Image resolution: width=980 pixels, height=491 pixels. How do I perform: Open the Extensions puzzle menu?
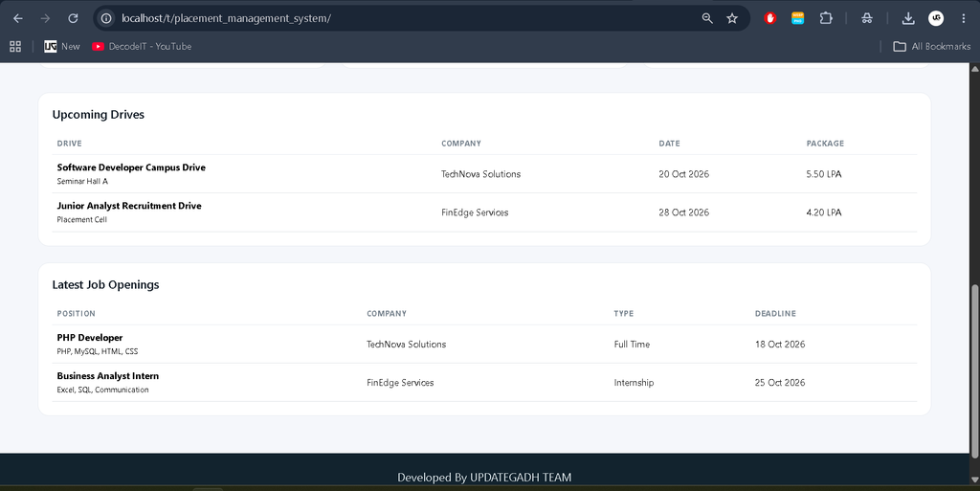coord(826,18)
